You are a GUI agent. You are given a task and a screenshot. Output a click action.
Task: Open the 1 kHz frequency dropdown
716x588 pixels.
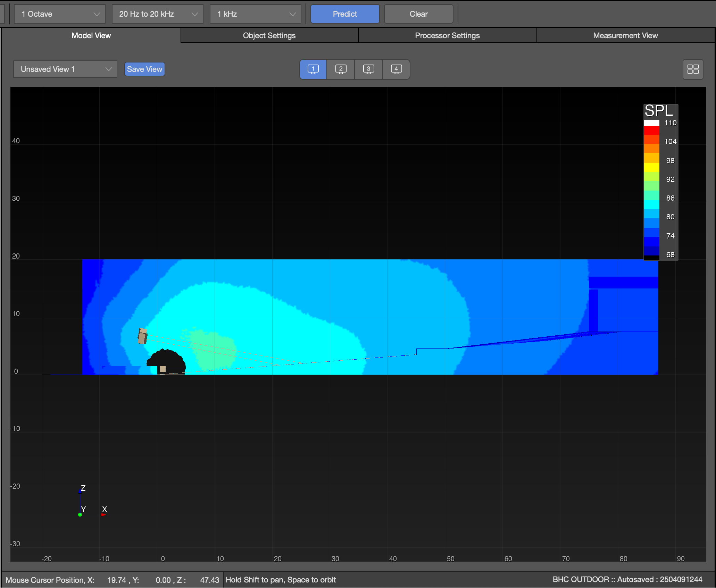click(255, 14)
